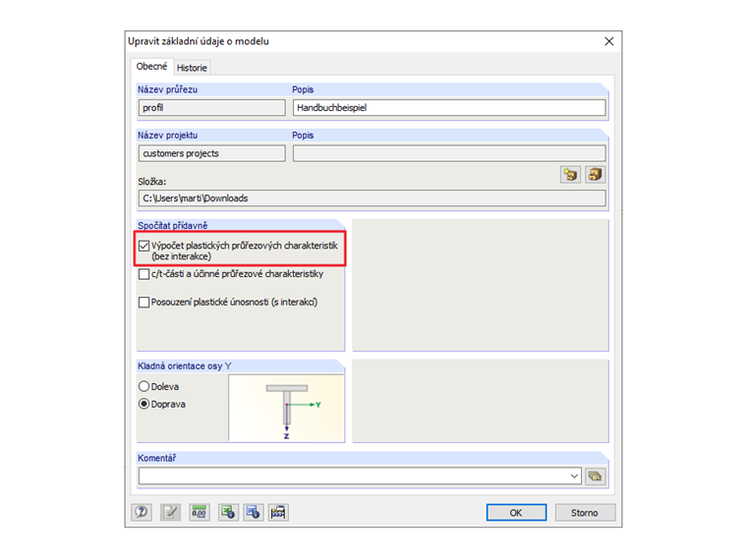The width and height of the screenshot is (747, 560).
Task: Cancel with the Storno button
Action: pyautogui.click(x=585, y=513)
